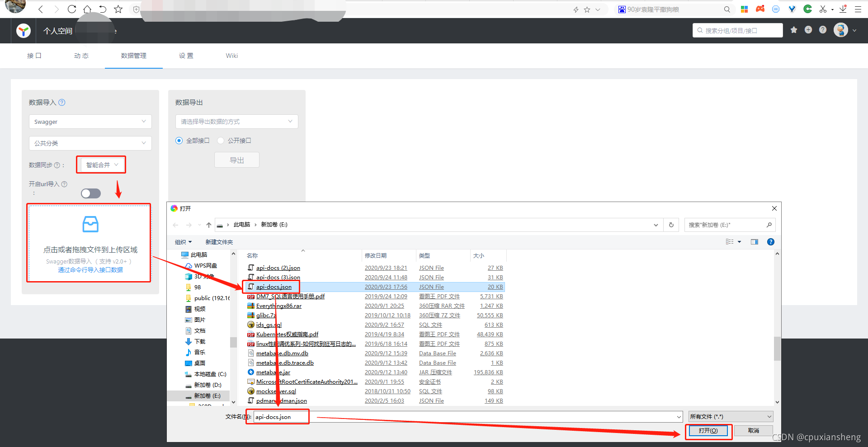Screen dimensions: 868x447
Task: Switch to the 动态 tab
Action: tap(81, 56)
